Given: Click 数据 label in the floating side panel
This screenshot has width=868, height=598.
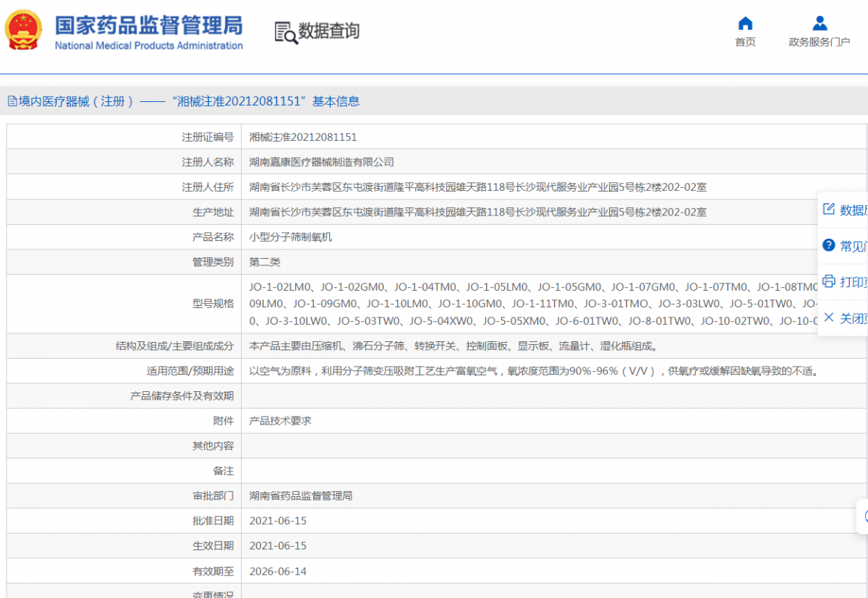Looking at the screenshot, I should tap(854, 210).
